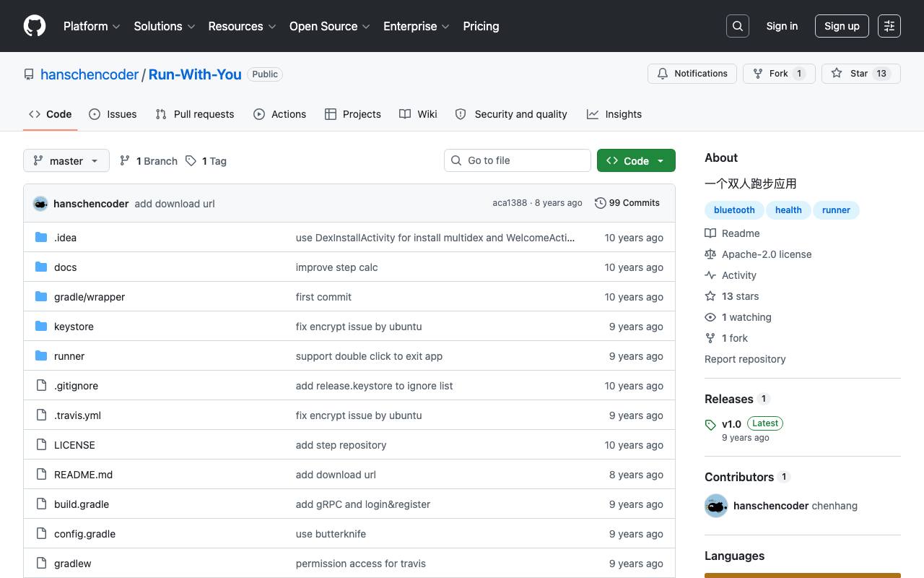Click the Notifications bell button

[x=692, y=74]
